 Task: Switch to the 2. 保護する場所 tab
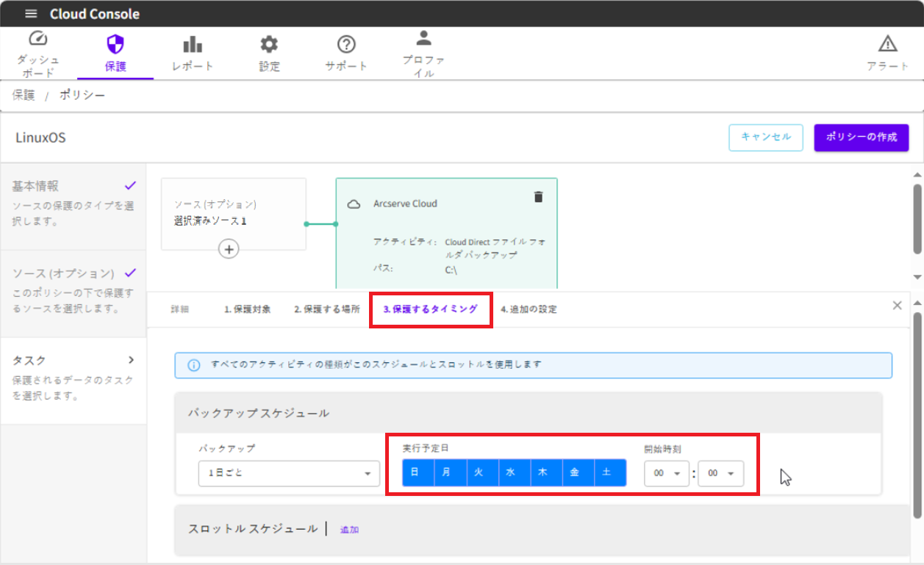point(327,309)
